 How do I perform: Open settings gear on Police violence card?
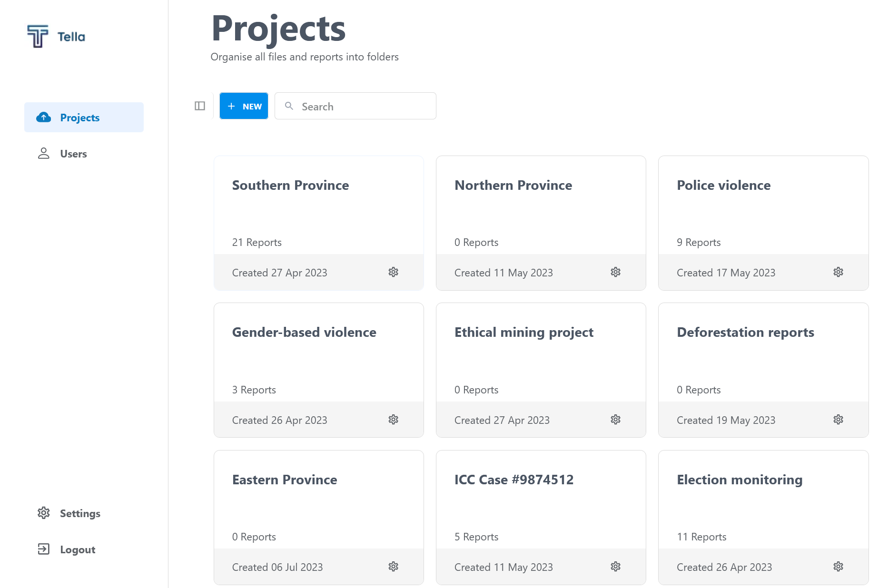tap(838, 272)
